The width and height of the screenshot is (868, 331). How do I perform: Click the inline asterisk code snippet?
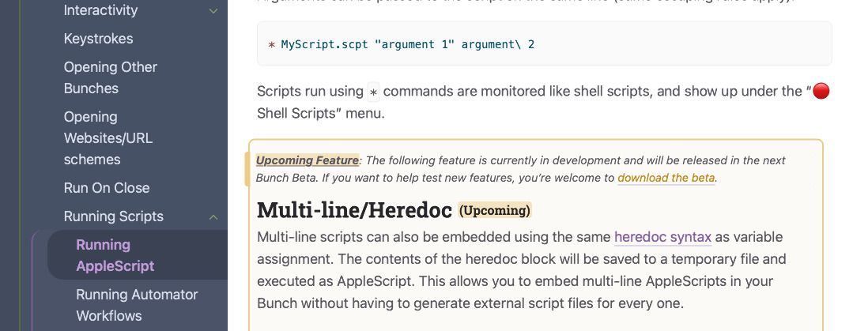(x=374, y=92)
